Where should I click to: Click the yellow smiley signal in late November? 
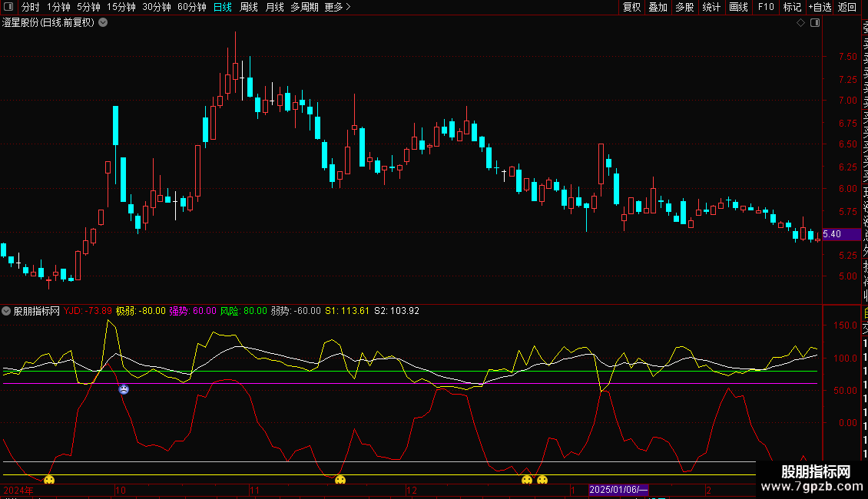[340, 481]
